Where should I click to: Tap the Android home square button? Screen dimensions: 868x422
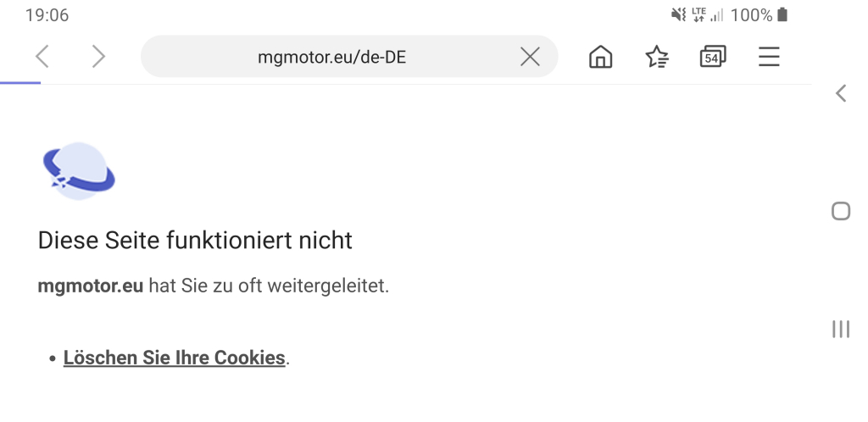click(x=841, y=211)
